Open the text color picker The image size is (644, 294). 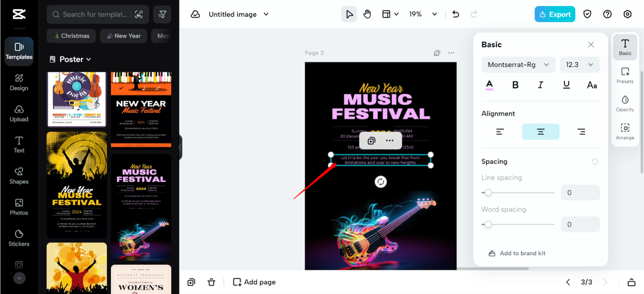point(490,85)
